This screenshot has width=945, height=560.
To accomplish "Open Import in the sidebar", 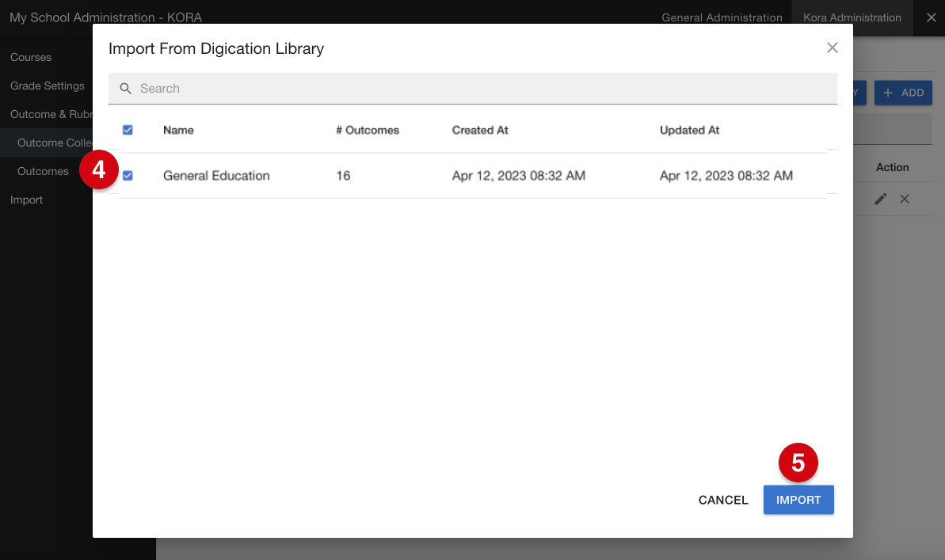I will 26,200.
